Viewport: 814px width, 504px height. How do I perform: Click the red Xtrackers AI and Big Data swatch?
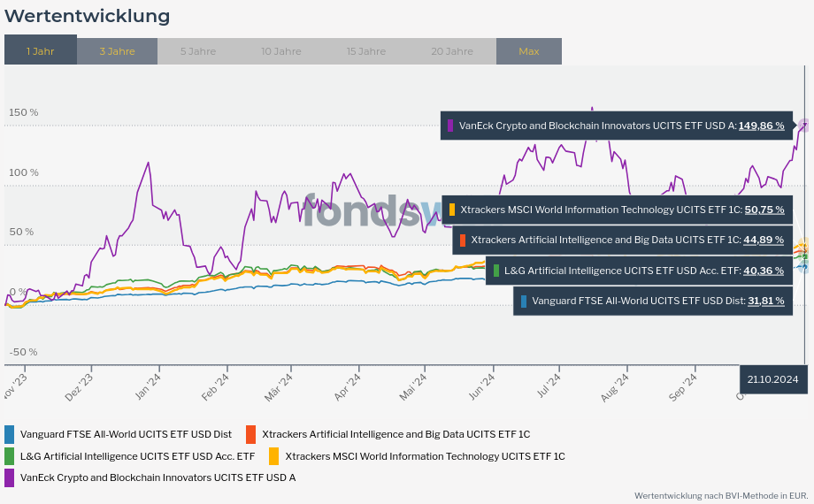[x=251, y=434]
